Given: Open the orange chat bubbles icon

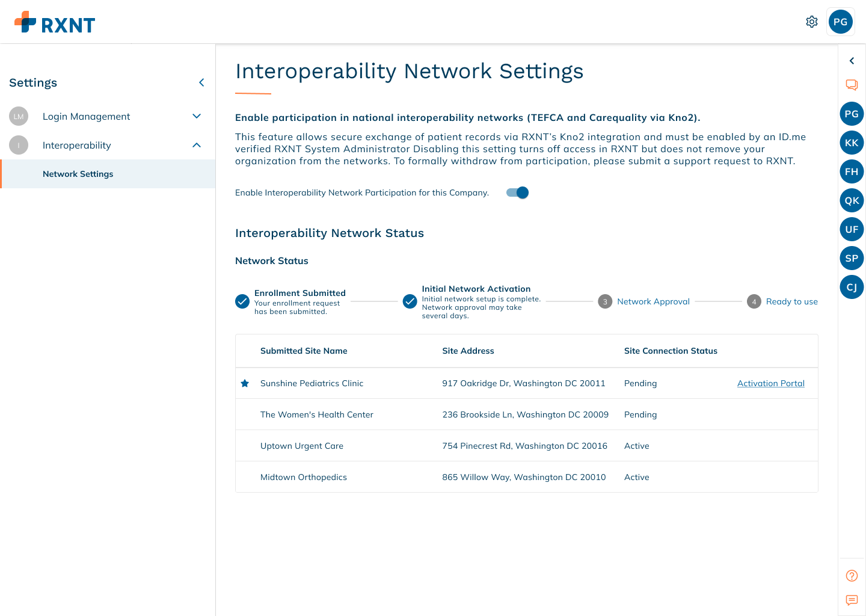Looking at the screenshot, I should tap(852, 85).
